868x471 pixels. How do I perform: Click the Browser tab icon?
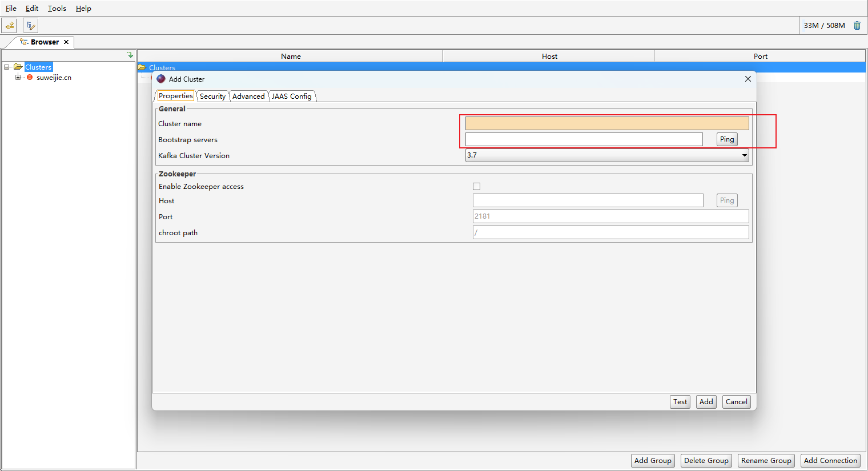[24, 42]
